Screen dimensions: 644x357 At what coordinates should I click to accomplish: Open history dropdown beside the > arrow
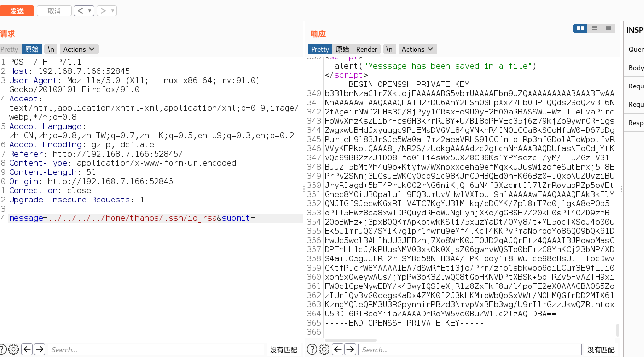pos(113,11)
